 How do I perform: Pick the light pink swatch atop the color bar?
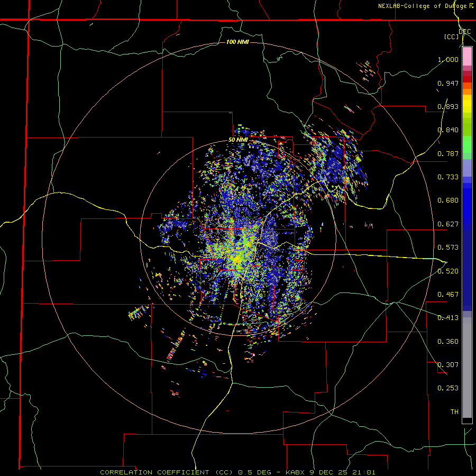467,57
